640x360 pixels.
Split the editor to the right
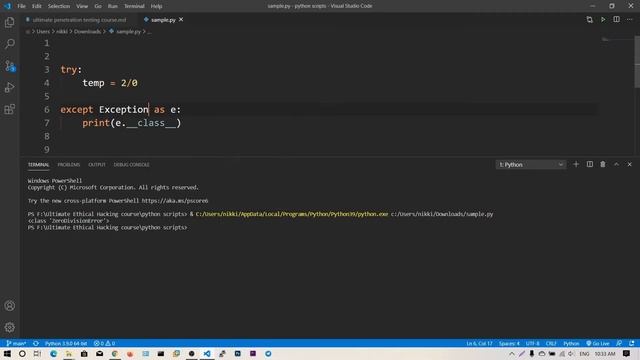pos(616,20)
